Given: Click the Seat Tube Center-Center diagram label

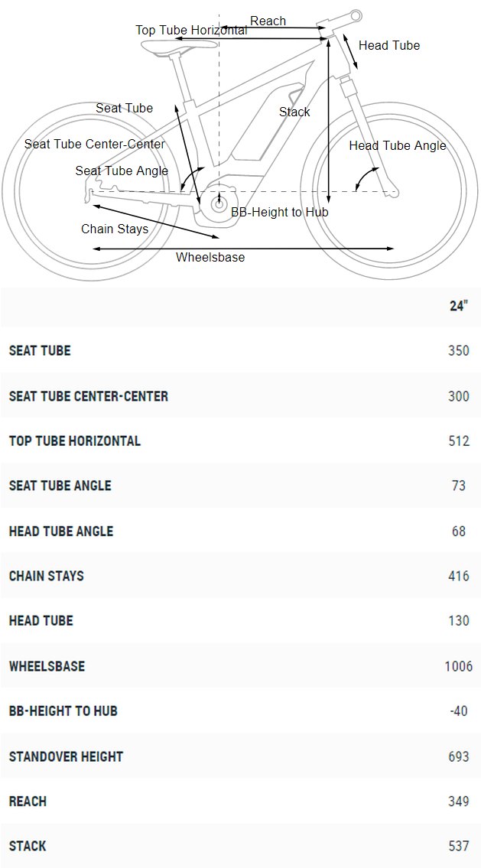Looking at the screenshot, I should click(95, 144).
